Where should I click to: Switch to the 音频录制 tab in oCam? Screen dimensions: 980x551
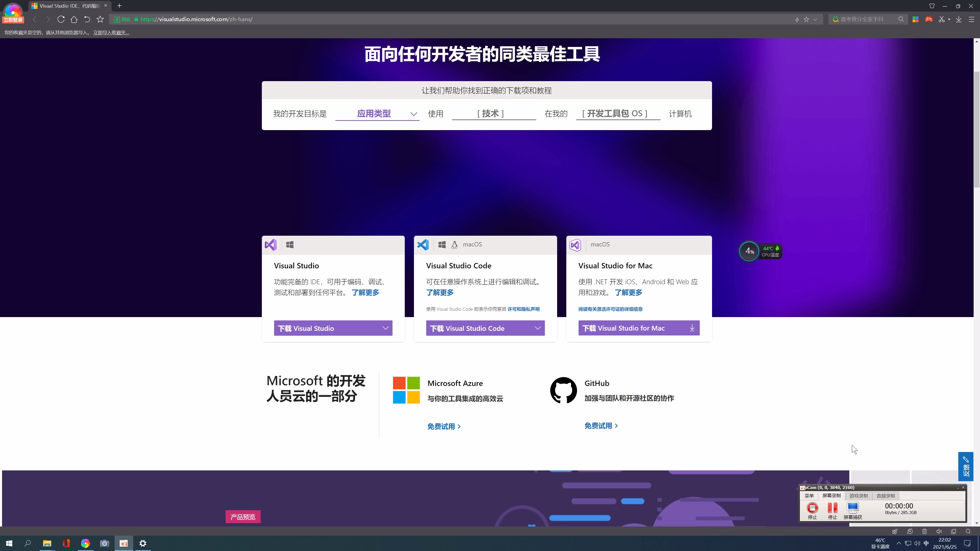(885, 496)
